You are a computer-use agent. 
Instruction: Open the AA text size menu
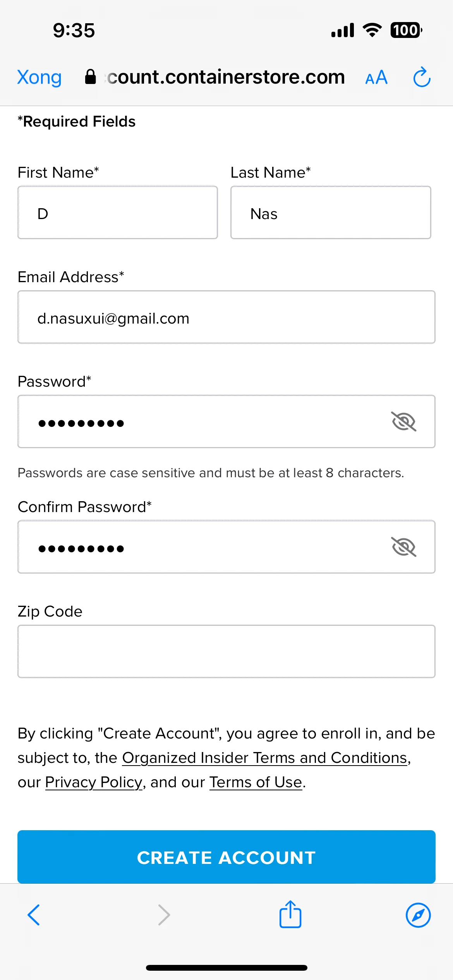click(x=376, y=78)
